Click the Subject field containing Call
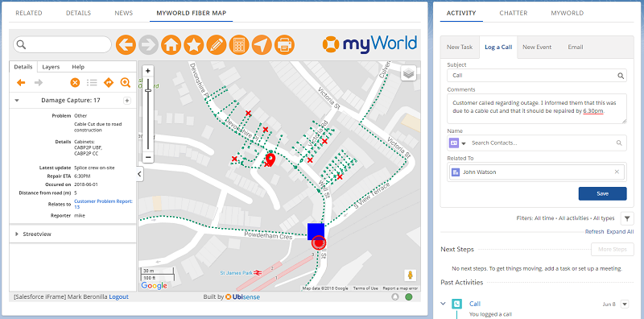The width and height of the screenshot is (644, 319). (x=537, y=76)
